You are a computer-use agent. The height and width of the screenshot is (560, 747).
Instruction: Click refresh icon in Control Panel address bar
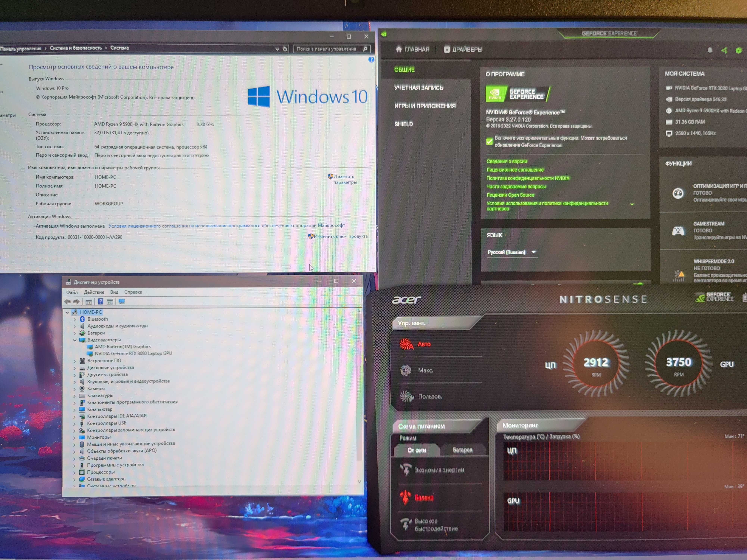click(285, 49)
